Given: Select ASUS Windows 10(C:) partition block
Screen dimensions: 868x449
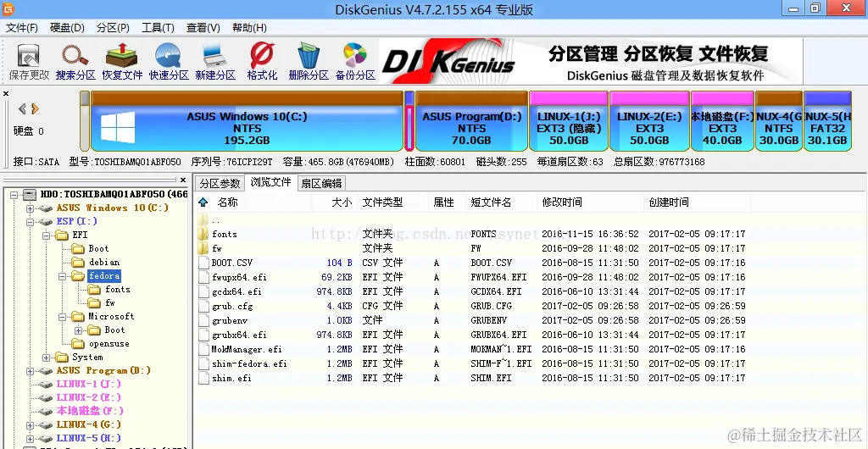Looking at the screenshot, I should (x=247, y=122).
